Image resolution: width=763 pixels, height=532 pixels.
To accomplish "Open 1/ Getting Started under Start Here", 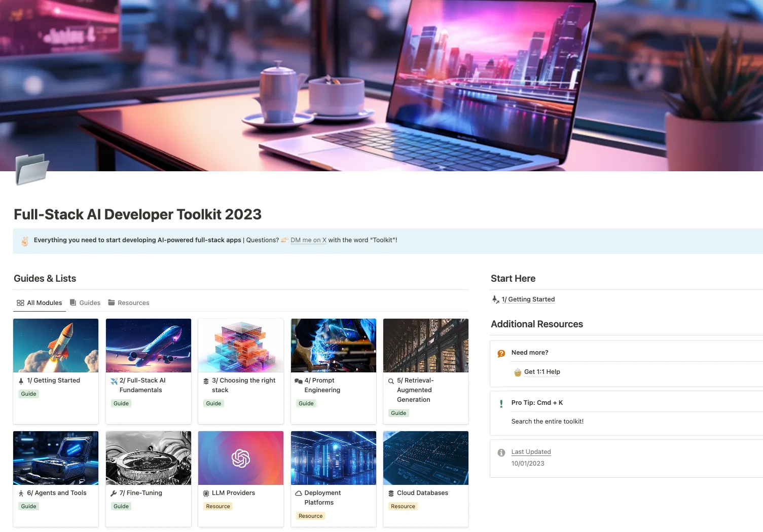I will 528,299.
